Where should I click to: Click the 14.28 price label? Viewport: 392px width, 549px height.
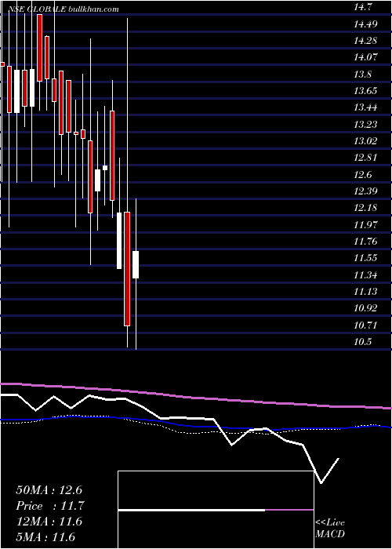click(365, 41)
